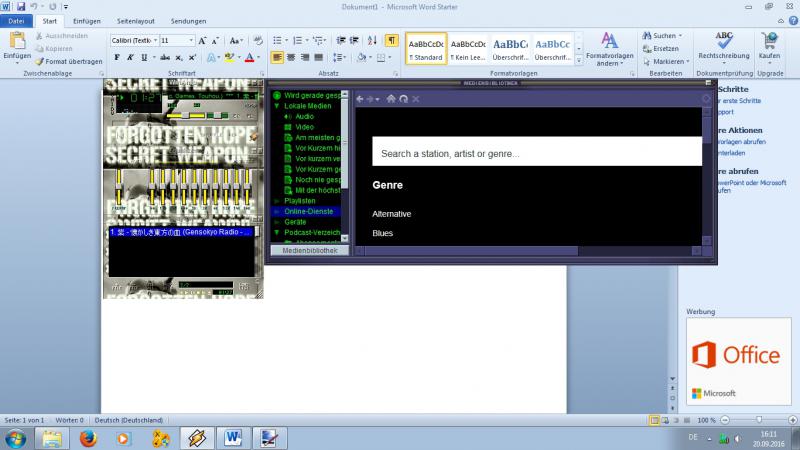Collapse the Lokale Medien tree node
The image size is (800, 450).
coord(277,106)
